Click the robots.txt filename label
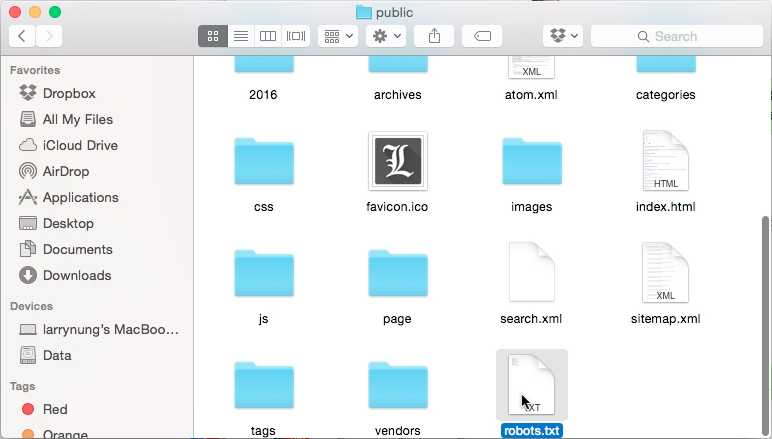The image size is (772, 439). pos(532,431)
